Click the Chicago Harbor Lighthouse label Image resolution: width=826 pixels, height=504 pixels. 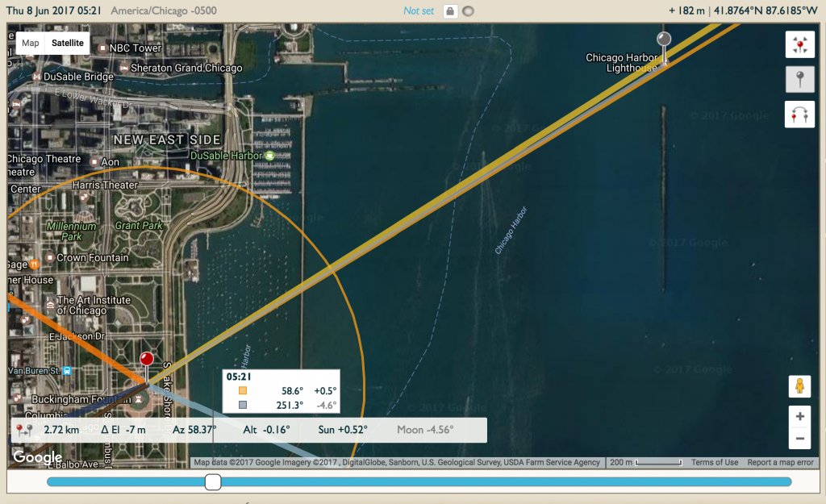623,63
